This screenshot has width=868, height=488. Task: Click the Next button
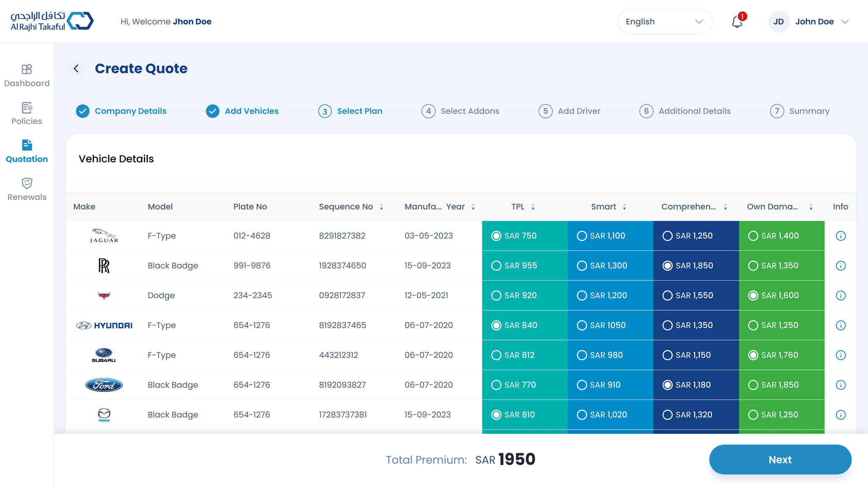pos(780,460)
